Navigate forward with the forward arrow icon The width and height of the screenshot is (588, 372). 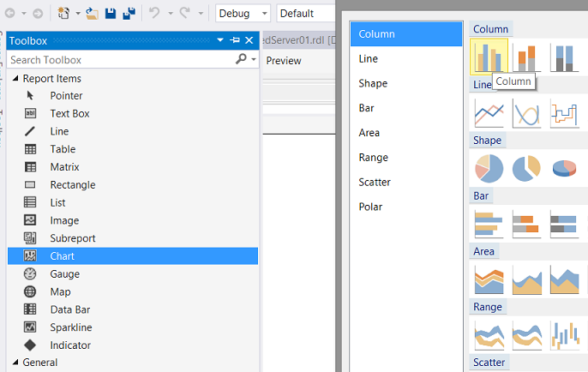[38, 14]
